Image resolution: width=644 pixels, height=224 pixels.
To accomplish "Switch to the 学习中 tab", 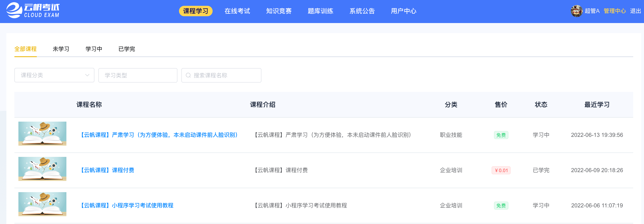I will point(94,49).
